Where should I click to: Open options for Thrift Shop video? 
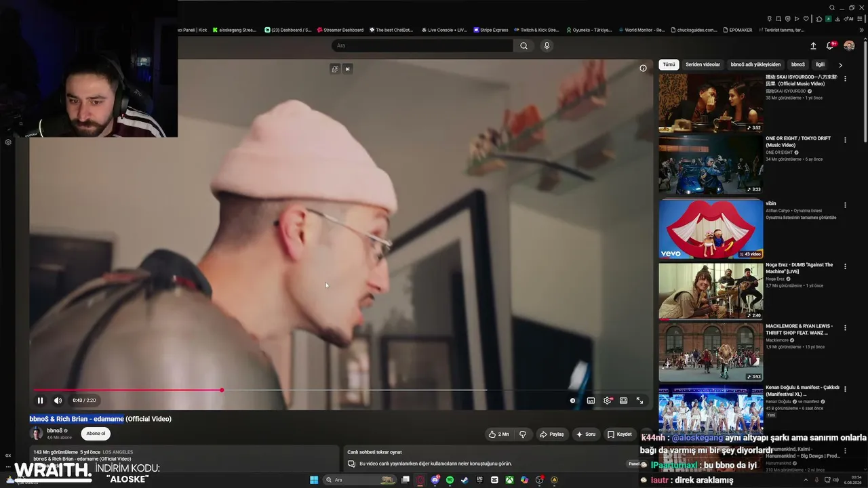[x=845, y=328]
